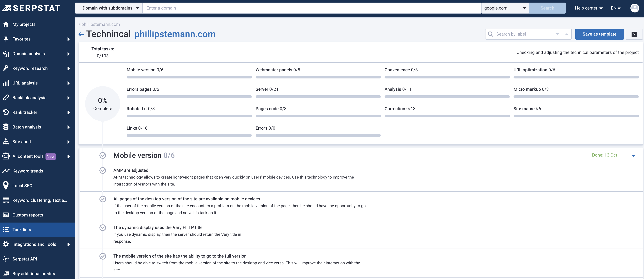Click the 0% Complete progress circle
Image resolution: width=644 pixels, height=279 pixels.
click(x=103, y=104)
